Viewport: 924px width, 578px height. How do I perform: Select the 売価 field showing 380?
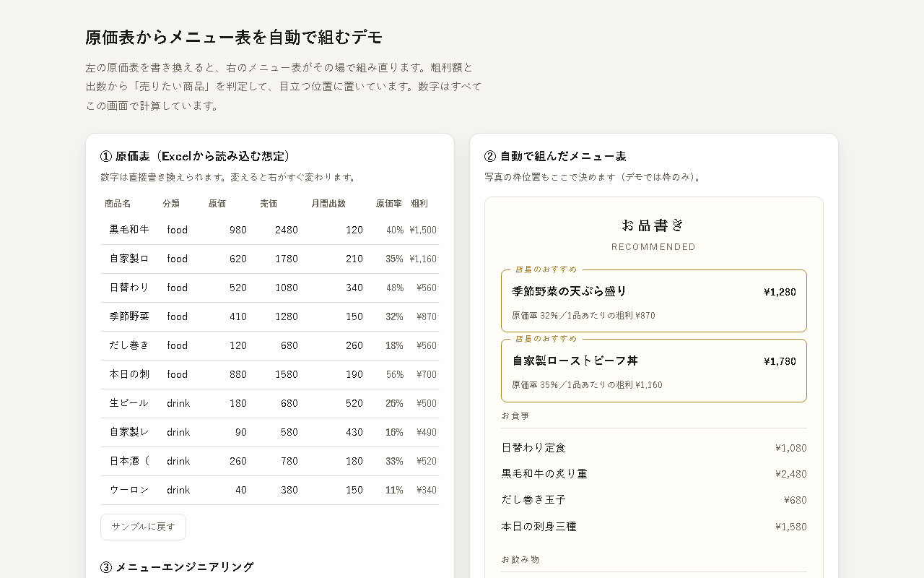280,490
